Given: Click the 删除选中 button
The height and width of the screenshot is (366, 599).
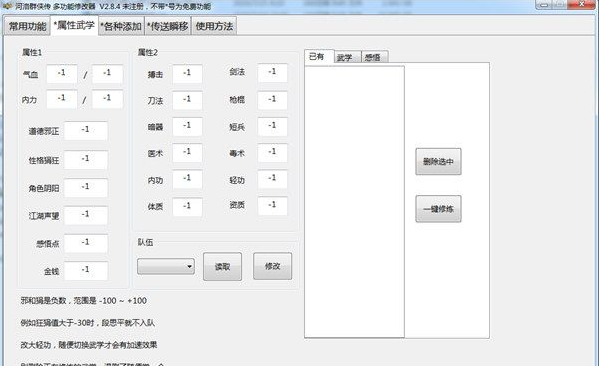Looking at the screenshot, I should [438, 162].
